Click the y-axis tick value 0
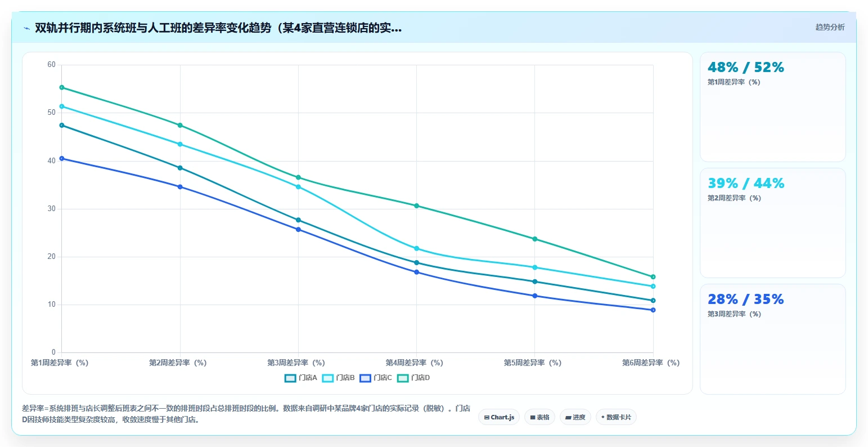 (53, 352)
